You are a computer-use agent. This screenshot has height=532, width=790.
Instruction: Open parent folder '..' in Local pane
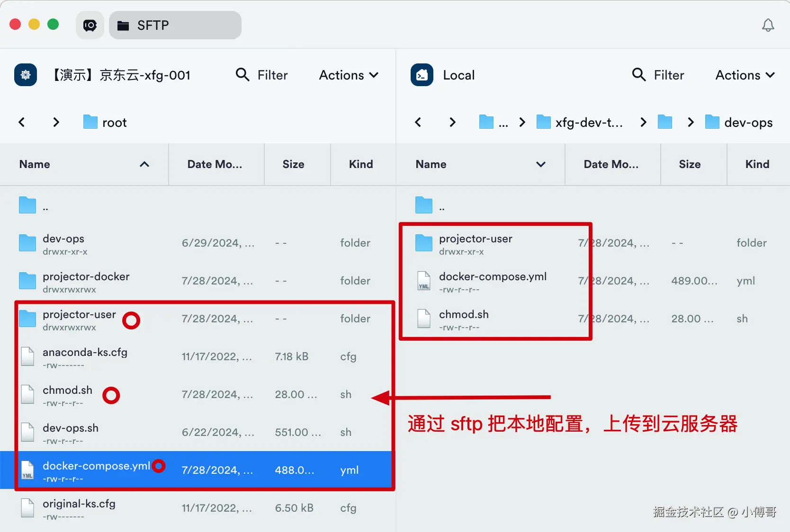coord(593,205)
